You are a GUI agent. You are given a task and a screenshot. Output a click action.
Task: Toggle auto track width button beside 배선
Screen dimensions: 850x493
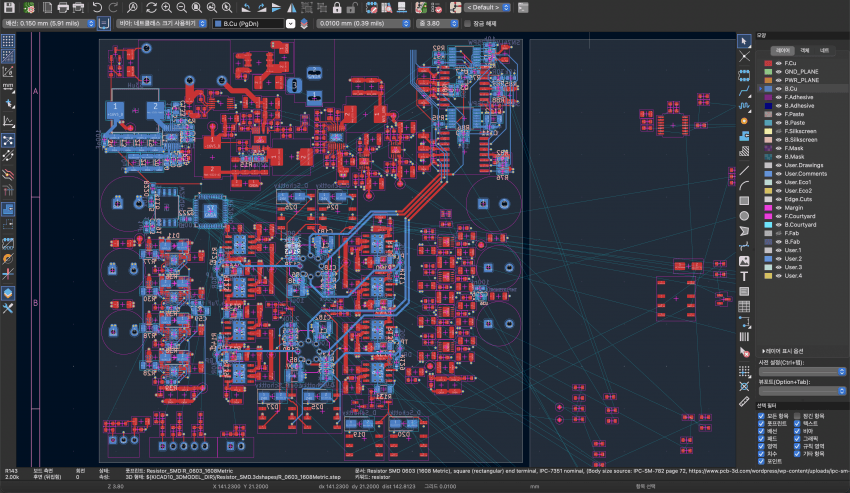(104, 23)
